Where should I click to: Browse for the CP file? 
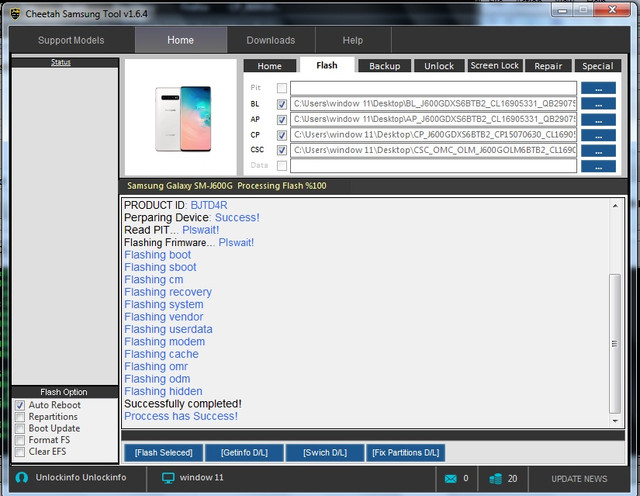(598, 135)
